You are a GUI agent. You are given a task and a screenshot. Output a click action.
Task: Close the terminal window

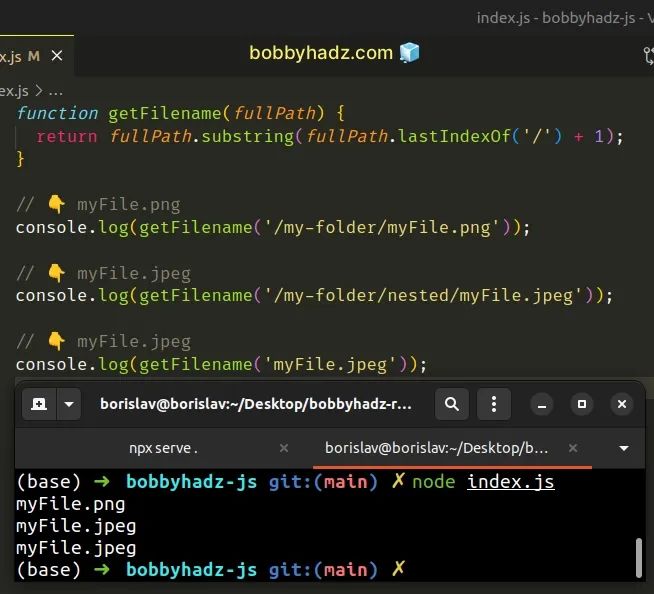point(622,404)
